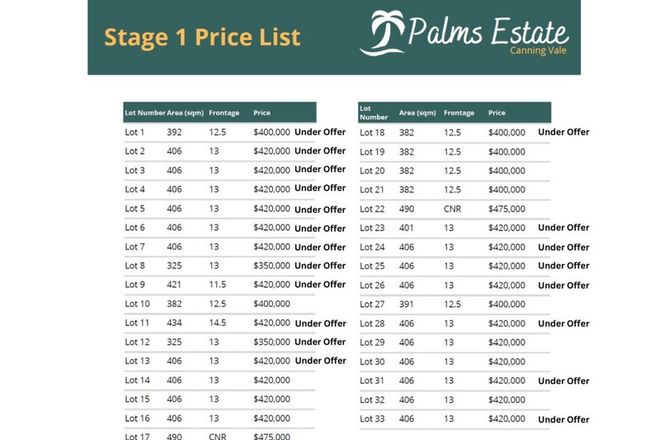Click the left table's Price column header
This screenshot has width=660, height=440.
click(262, 113)
